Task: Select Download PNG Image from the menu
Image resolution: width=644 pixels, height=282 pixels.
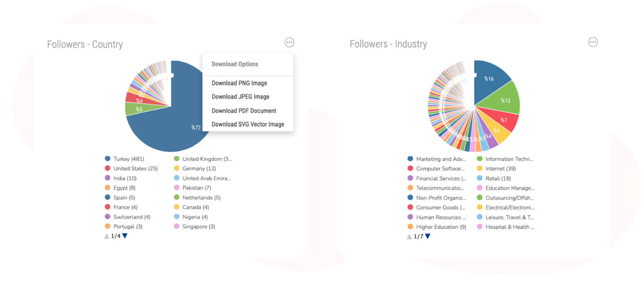Action: pos(239,83)
